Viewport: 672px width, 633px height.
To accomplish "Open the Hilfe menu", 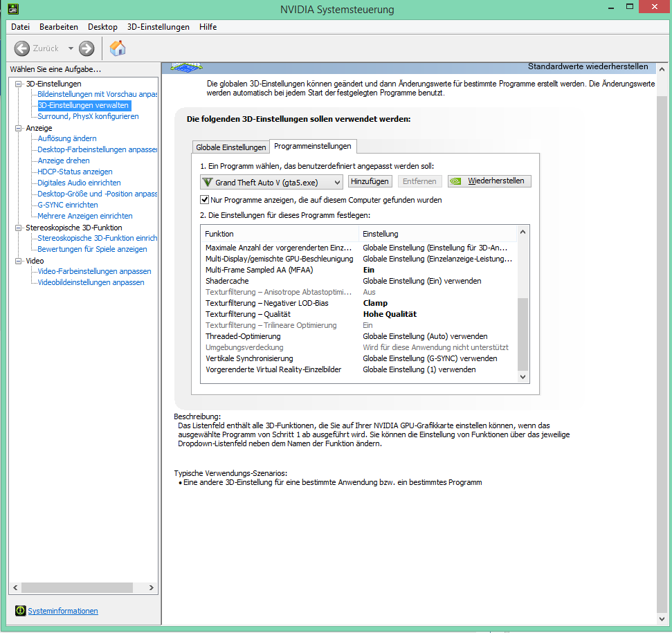I will (x=208, y=27).
